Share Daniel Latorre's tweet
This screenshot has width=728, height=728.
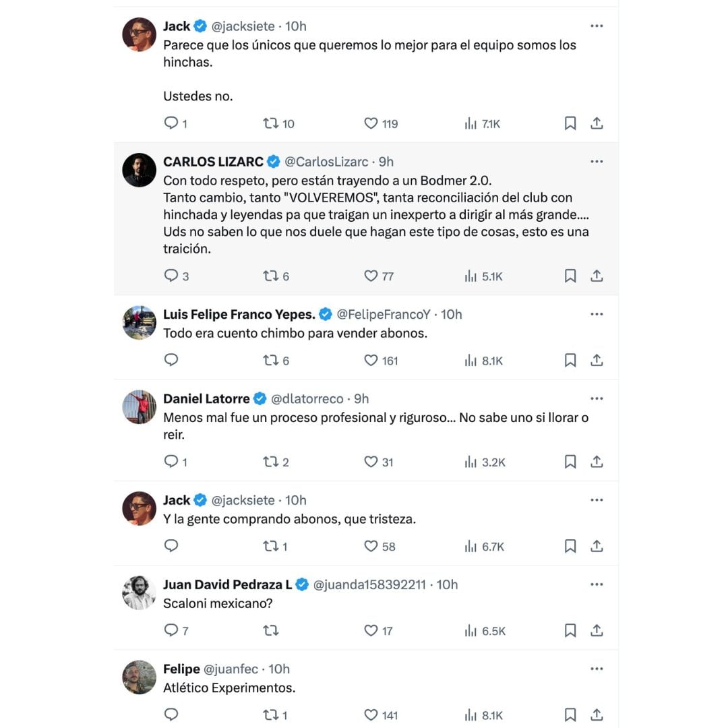pos(597,462)
